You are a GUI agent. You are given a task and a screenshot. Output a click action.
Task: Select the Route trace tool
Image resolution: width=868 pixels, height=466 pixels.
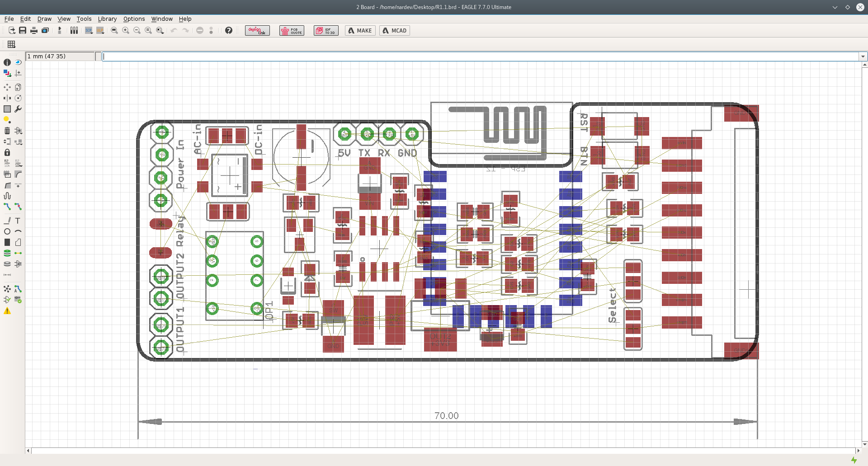(x=7, y=207)
